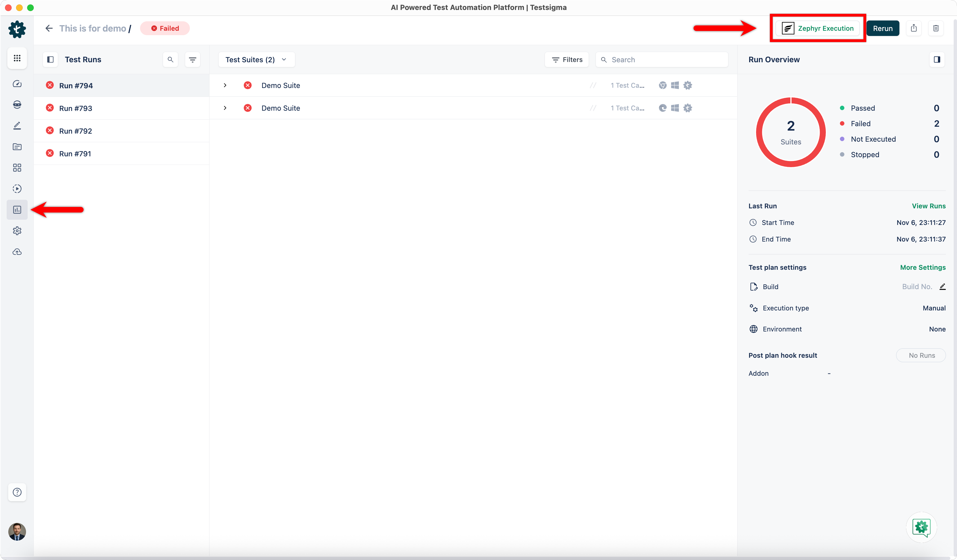The image size is (957, 560).
Task: Expand the second Demo Suite row
Action: tap(225, 108)
